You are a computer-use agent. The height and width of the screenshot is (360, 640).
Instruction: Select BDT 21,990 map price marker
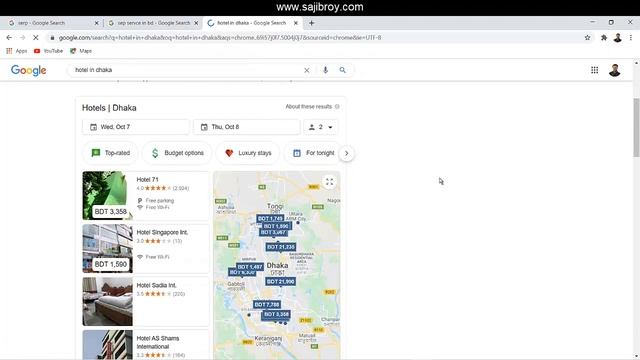tap(280, 282)
